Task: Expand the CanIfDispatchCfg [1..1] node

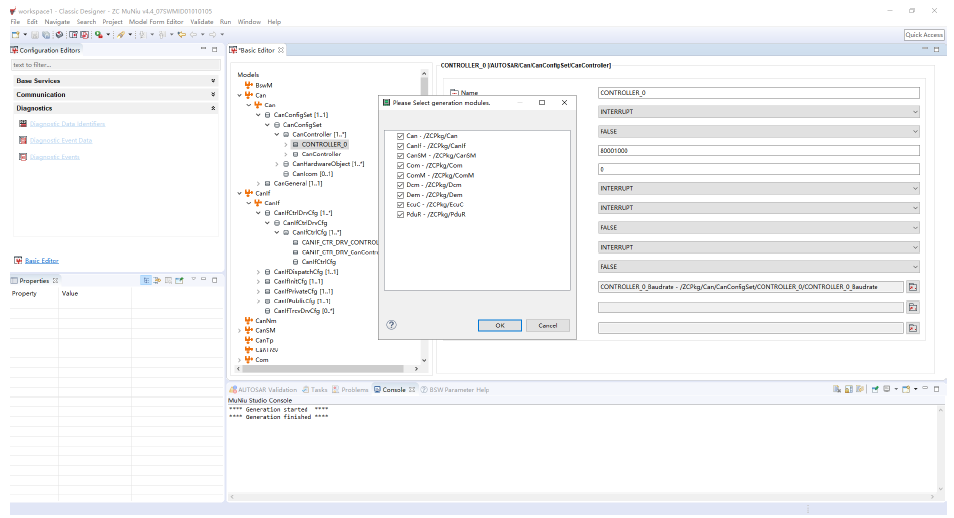Action: pyautogui.click(x=258, y=272)
